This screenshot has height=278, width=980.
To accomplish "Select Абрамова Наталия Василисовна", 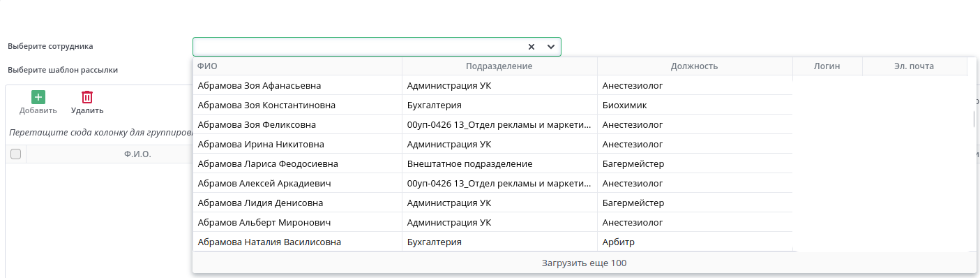I will (269, 242).
